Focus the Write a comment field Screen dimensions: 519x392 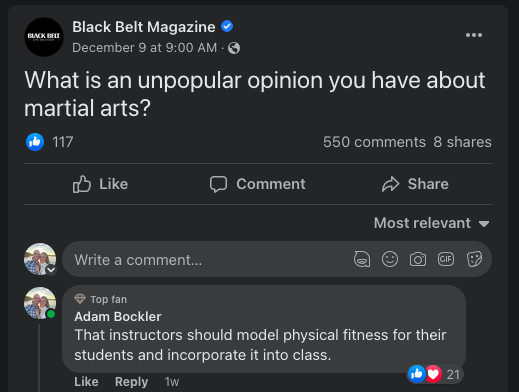coord(207,259)
